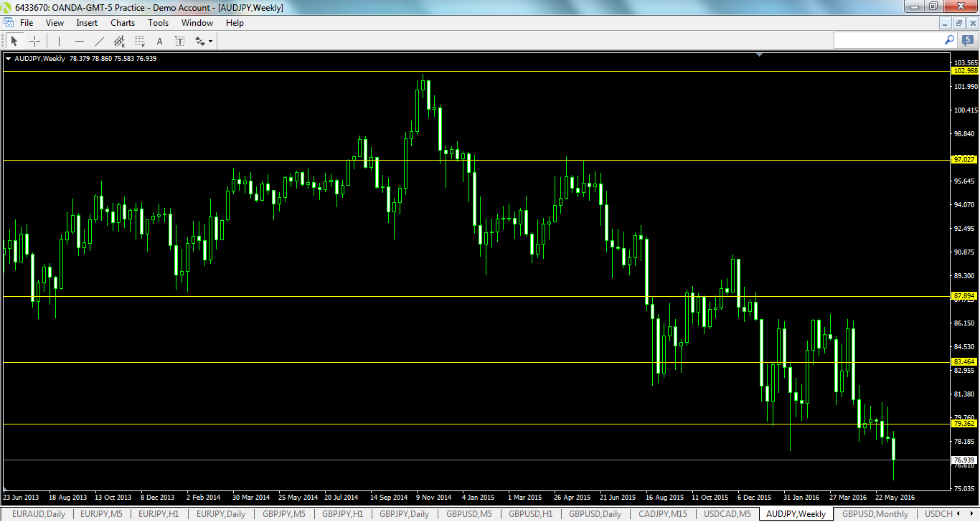Screen dimensions: 980x522
Task: Restore down the AUDJPY chart window
Action: coord(958,22)
